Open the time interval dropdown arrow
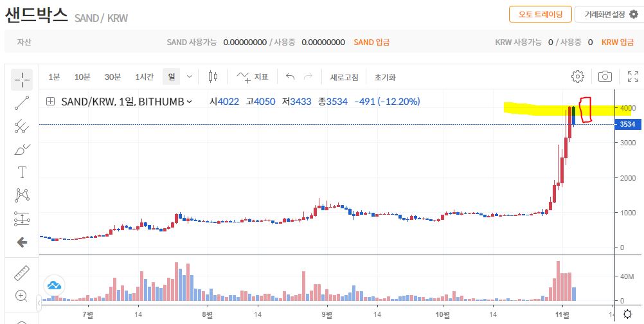This screenshot has height=324, width=644. click(x=190, y=76)
